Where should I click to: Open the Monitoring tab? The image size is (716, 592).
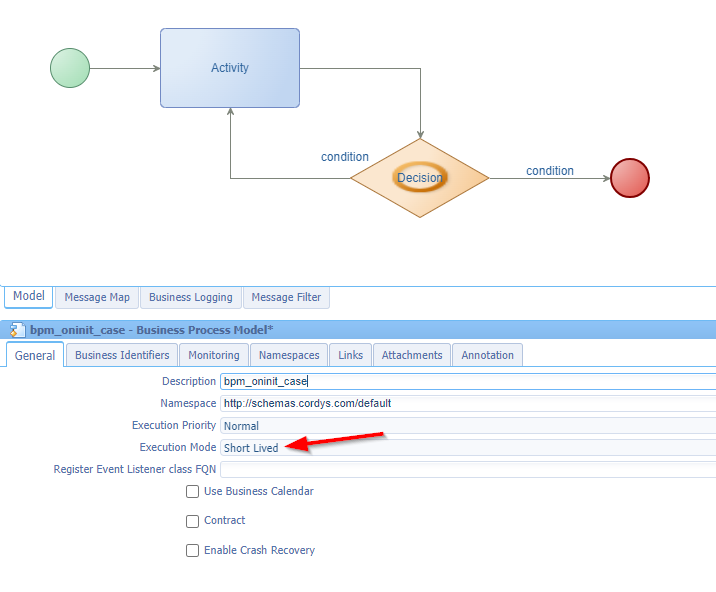pyautogui.click(x=214, y=355)
